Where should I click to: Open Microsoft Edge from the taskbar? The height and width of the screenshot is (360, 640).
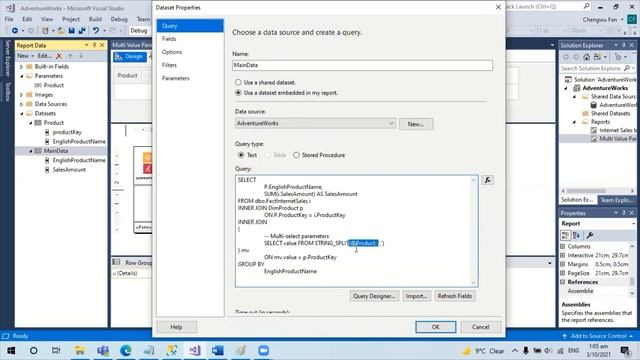click(126, 351)
